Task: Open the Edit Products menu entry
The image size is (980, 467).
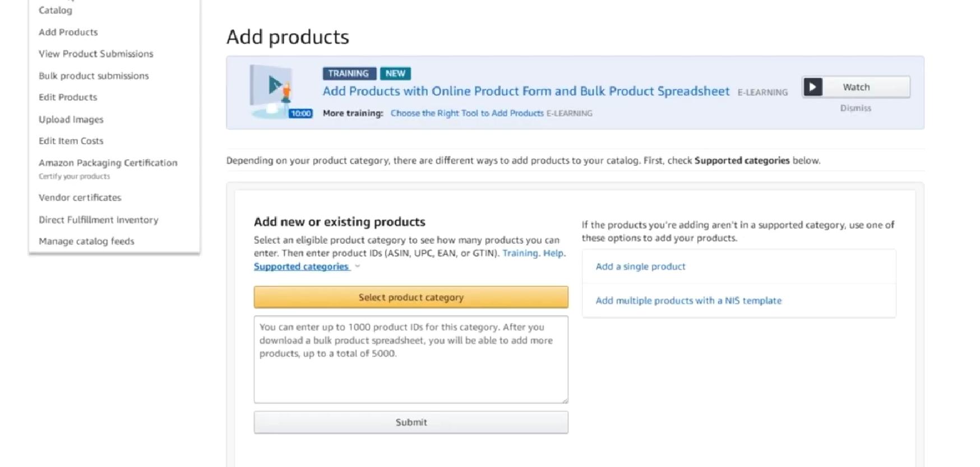Action: tap(68, 97)
